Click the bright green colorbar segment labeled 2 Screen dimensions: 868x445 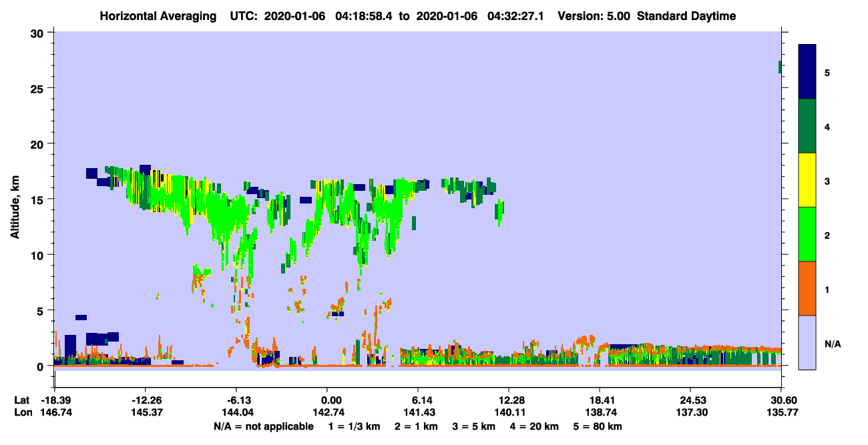[x=807, y=234]
